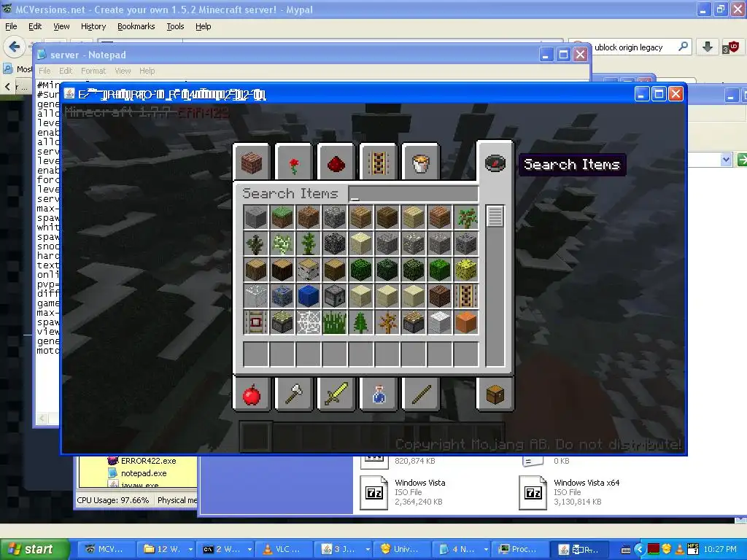747x560 pixels.
Task: Open the Combat tab with golden sword icon
Action: pos(336,394)
